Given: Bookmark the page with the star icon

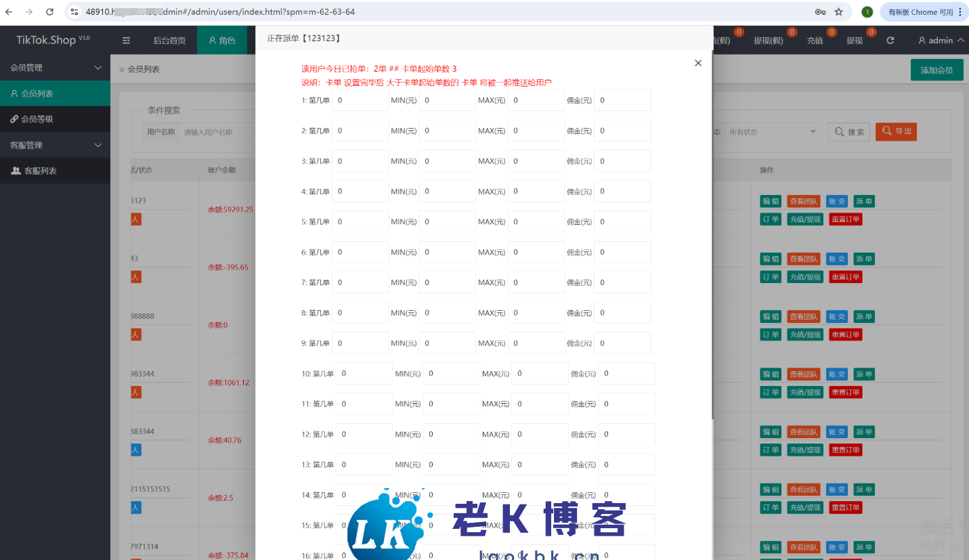Looking at the screenshot, I should coord(838,12).
